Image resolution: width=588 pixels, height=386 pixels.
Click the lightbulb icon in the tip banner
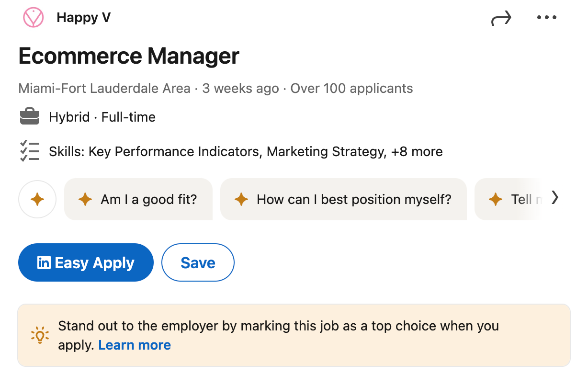click(x=40, y=335)
